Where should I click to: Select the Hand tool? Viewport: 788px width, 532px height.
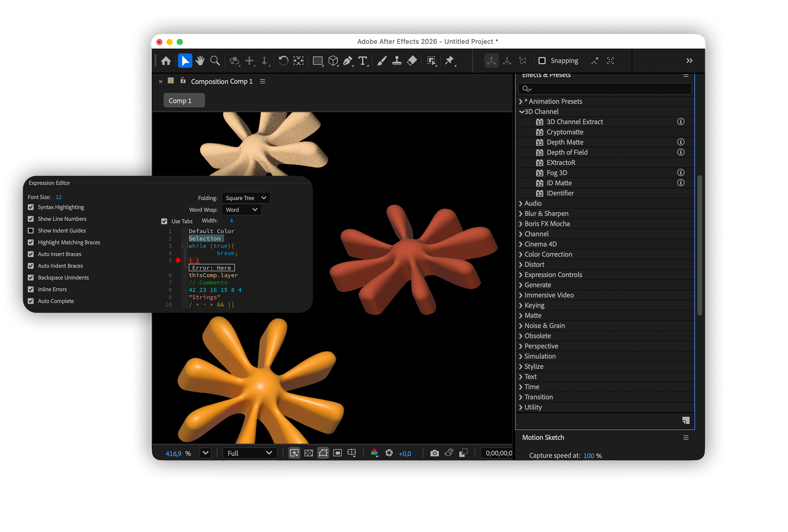click(x=200, y=61)
